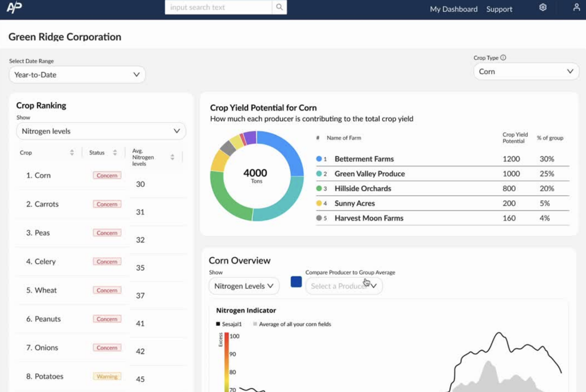Open settings via the gear icon
This screenshot has width=586, height=392.
[x=543, y=7]
